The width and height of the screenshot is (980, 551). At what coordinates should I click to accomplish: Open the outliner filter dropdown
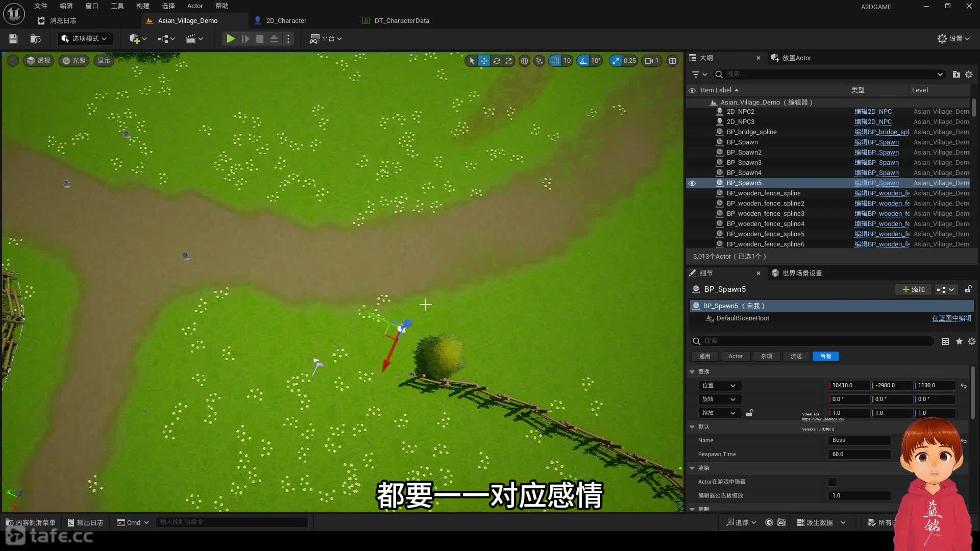[699, 74]
